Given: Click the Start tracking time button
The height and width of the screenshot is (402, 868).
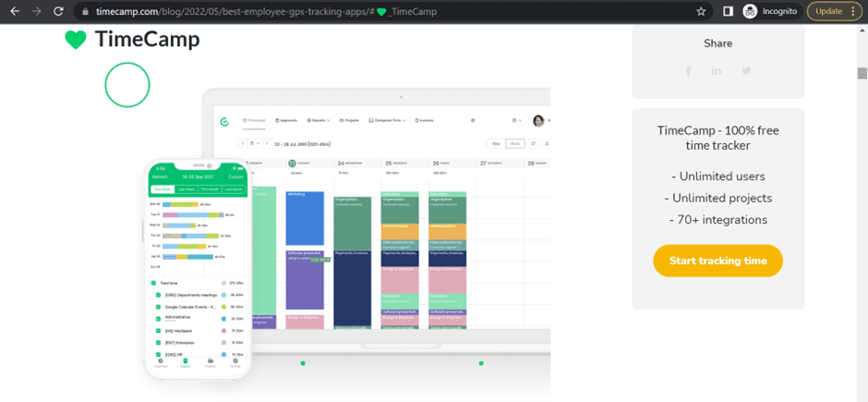Looking at the screenshot, I should tap(717, 261).
